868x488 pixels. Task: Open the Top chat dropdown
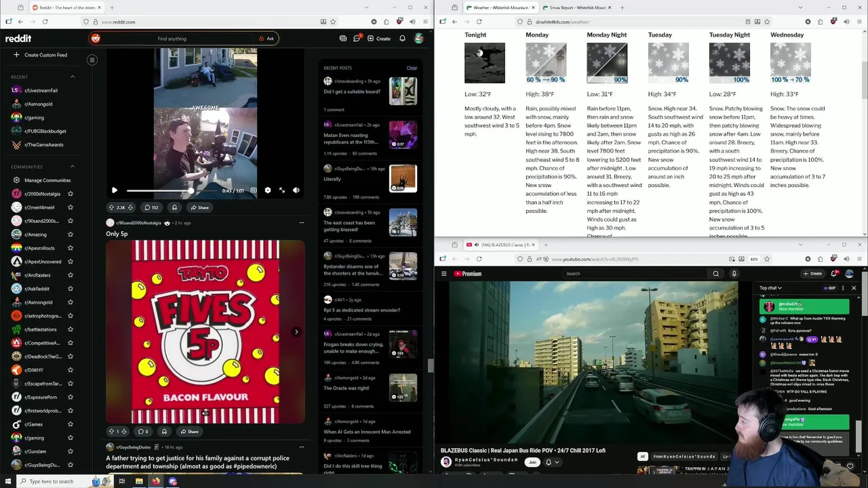click(770, 288)
